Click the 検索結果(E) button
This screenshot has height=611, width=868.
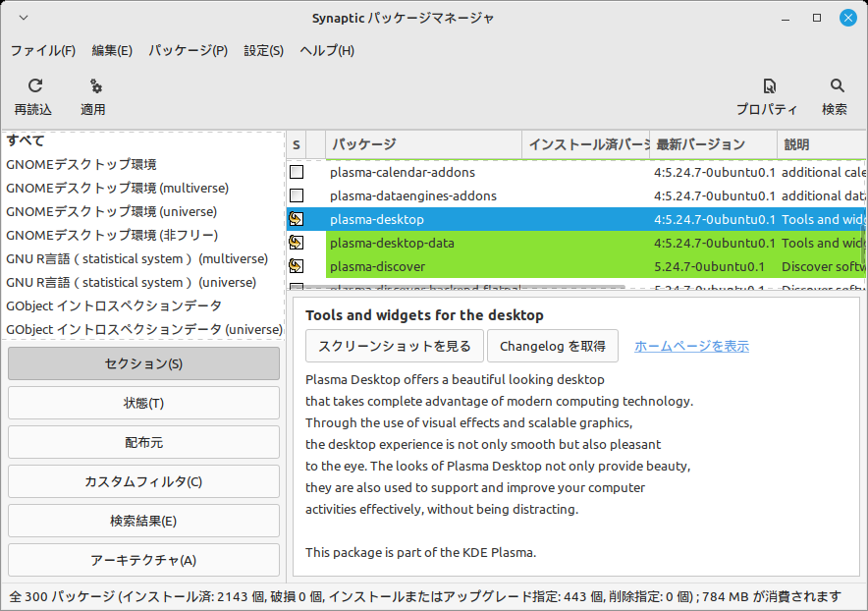click(143, 522)
